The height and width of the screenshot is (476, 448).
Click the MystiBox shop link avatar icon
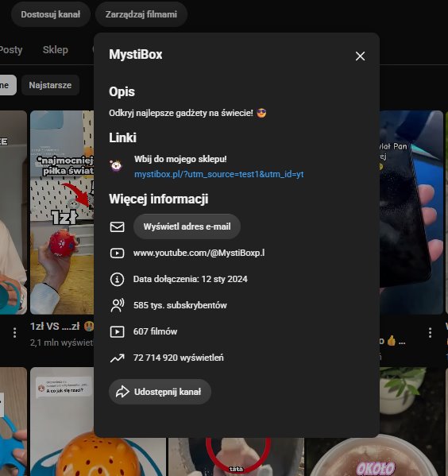(116, 166)
